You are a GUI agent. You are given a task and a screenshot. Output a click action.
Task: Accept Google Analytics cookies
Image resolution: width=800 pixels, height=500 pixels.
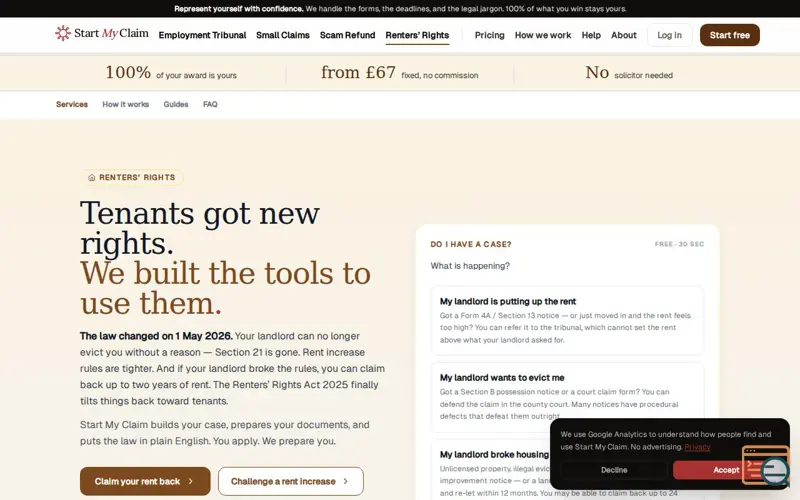pyautogui.click(x=726, y=470)
